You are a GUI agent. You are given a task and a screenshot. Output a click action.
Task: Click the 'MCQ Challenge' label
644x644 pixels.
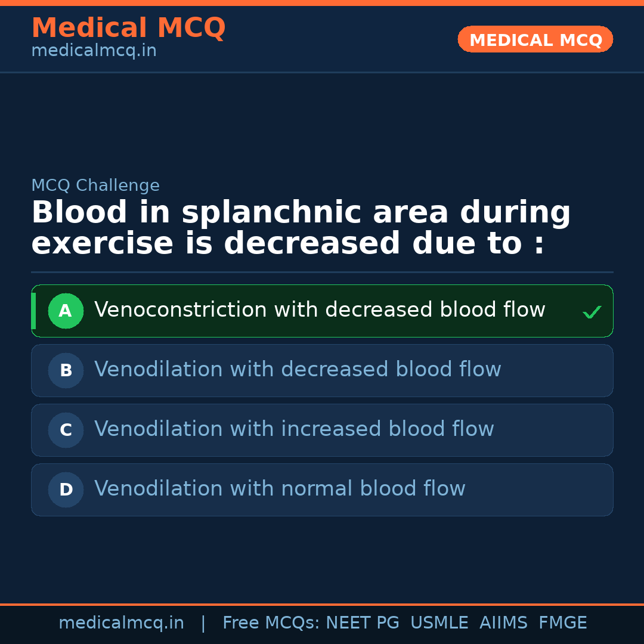[95, 185]
